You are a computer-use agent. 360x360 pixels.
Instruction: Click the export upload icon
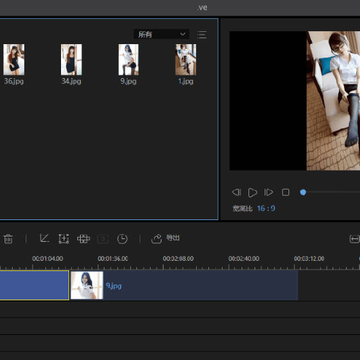157,239
